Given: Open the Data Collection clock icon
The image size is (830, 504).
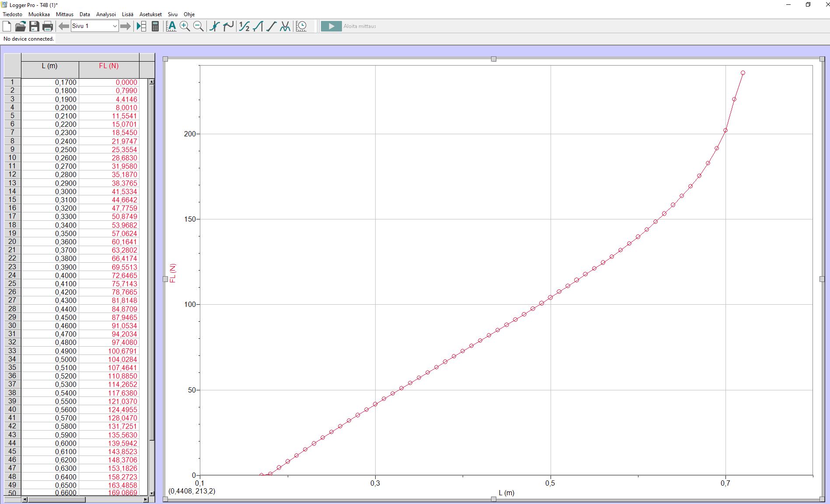Looking at the screenshot, I should coord(301,26).
